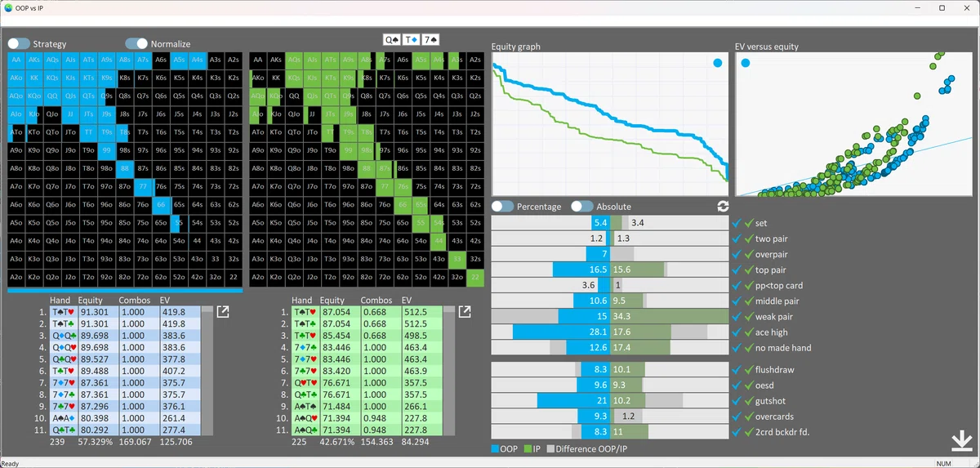
Task: Uncheck the green checkmark for two pair
Action: tap(748, 238)
